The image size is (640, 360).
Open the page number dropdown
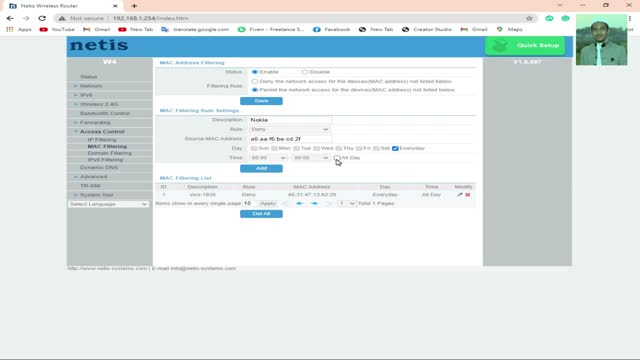(347, 203)
